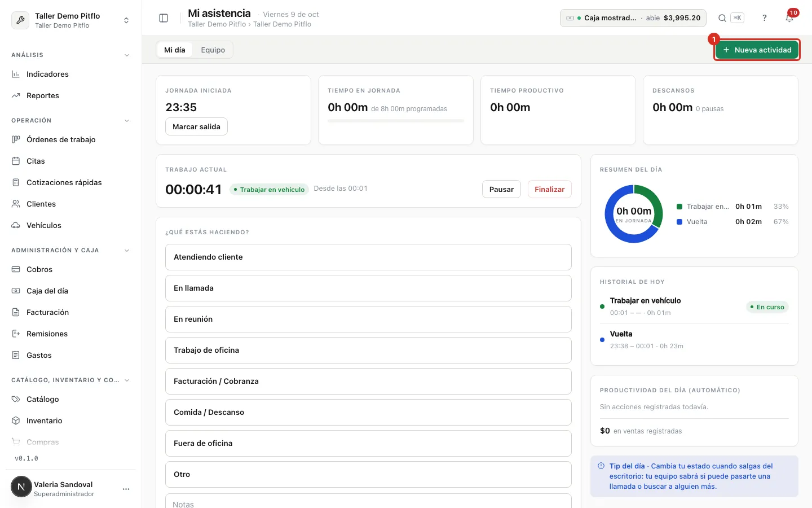Select the En llamada activity
The image size is (812, 508).
[368, 288]
